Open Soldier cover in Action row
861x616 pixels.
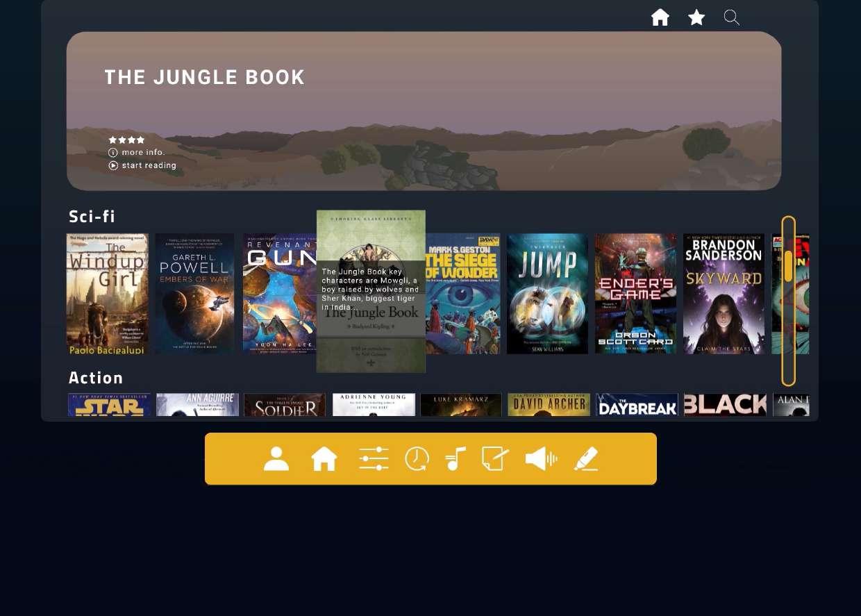[x=285, y=405]
